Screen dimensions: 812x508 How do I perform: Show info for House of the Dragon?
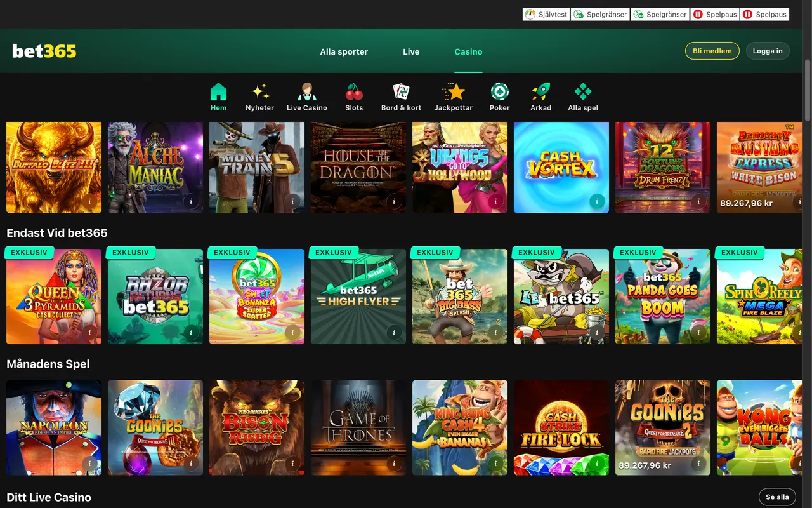[x=395, y=201]
